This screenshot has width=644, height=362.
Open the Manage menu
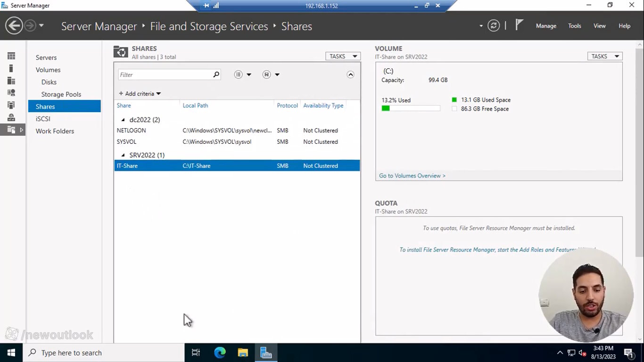pyautogui.click(x=546, y=26)
